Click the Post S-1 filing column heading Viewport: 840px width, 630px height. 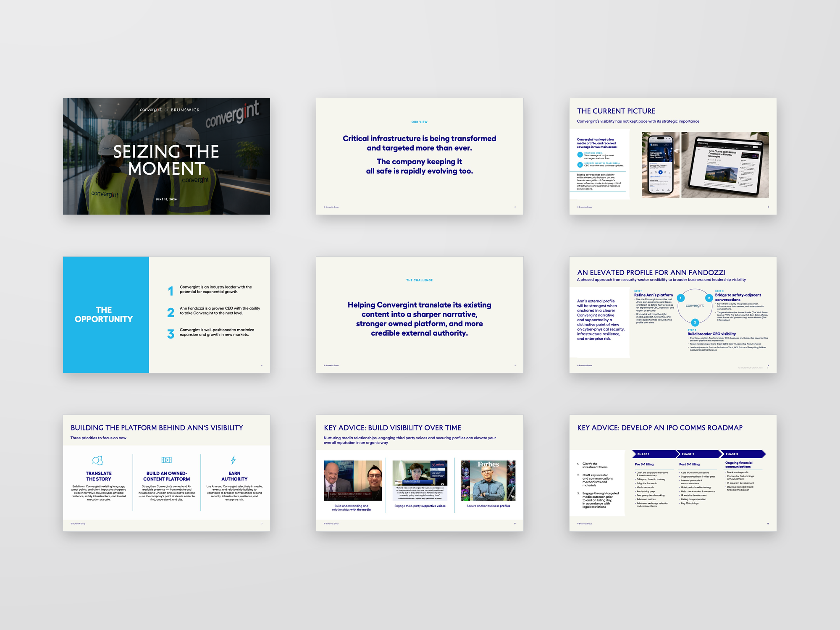point(689,465)
